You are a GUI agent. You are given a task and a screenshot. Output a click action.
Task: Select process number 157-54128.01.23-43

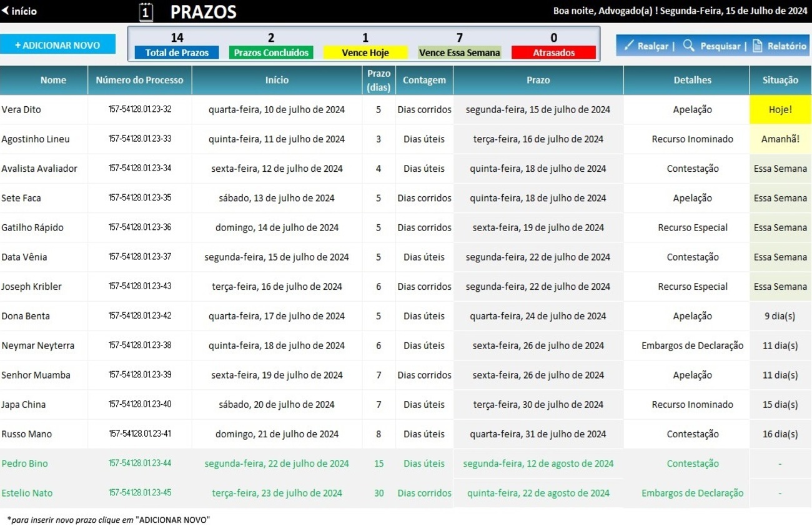139,287
